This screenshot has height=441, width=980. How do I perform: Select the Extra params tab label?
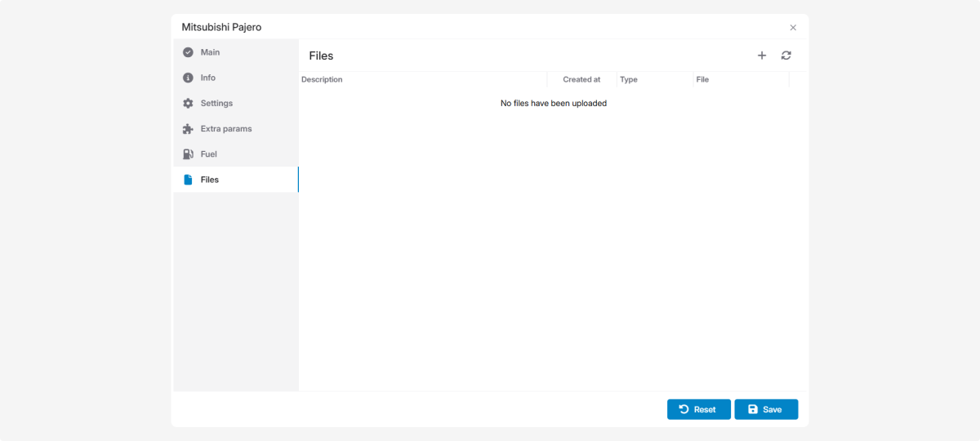pyautogui.click(x=226, y=129)
